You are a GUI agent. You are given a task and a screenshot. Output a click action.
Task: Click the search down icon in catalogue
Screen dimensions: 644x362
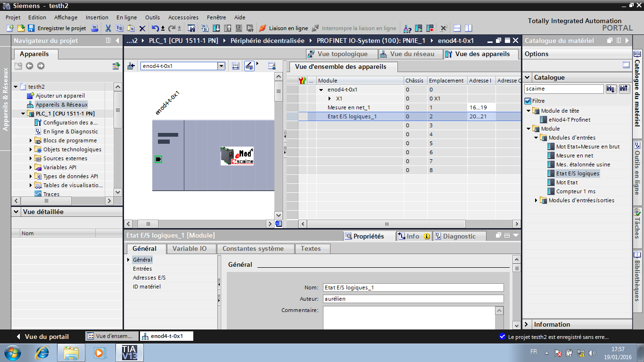pyautogui.click(x=611, y=89)
